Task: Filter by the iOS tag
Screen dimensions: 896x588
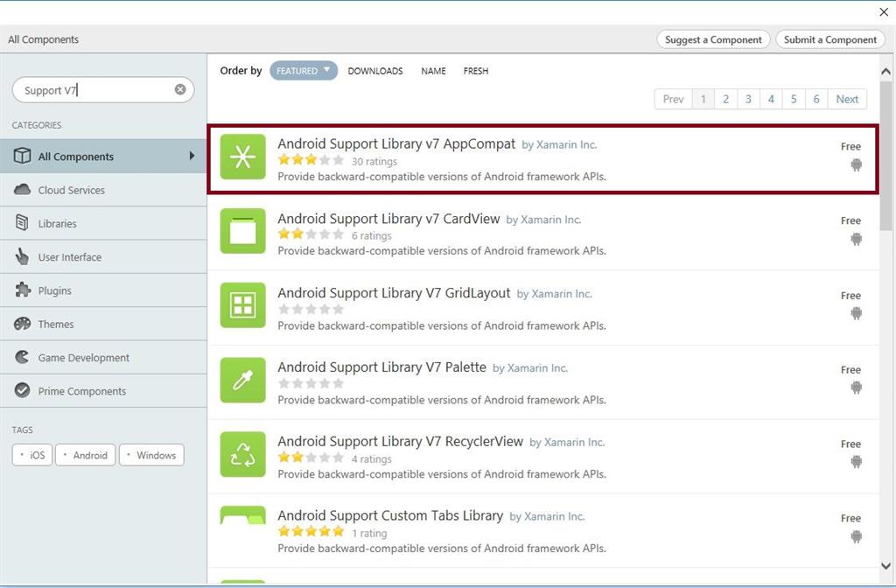Action: [x=32, y=455]
